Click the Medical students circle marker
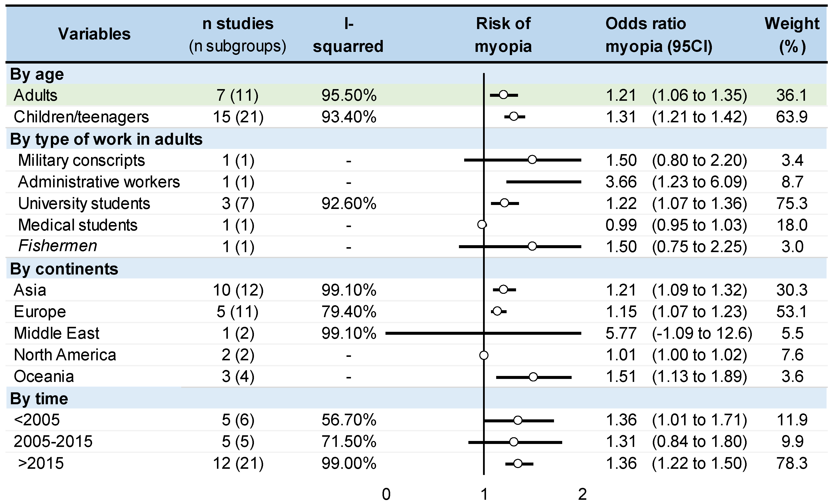 (x=482, y=224)
